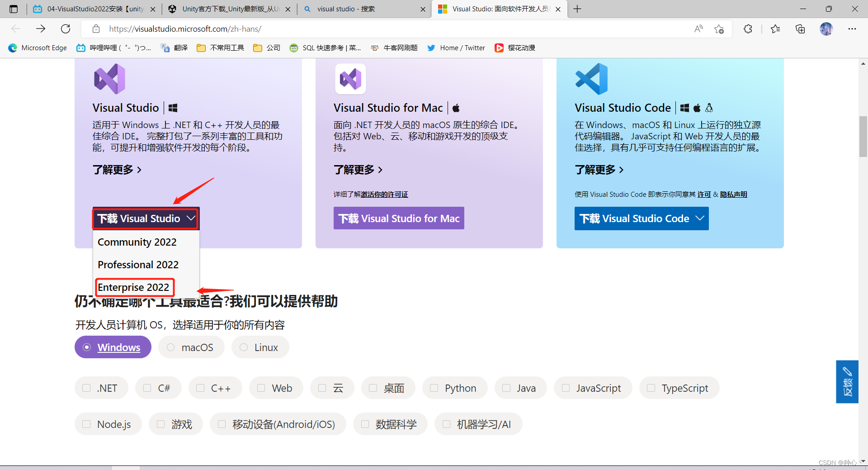Switch to the Unity官方下载 tab
The image size is (868, 470).
230,9
